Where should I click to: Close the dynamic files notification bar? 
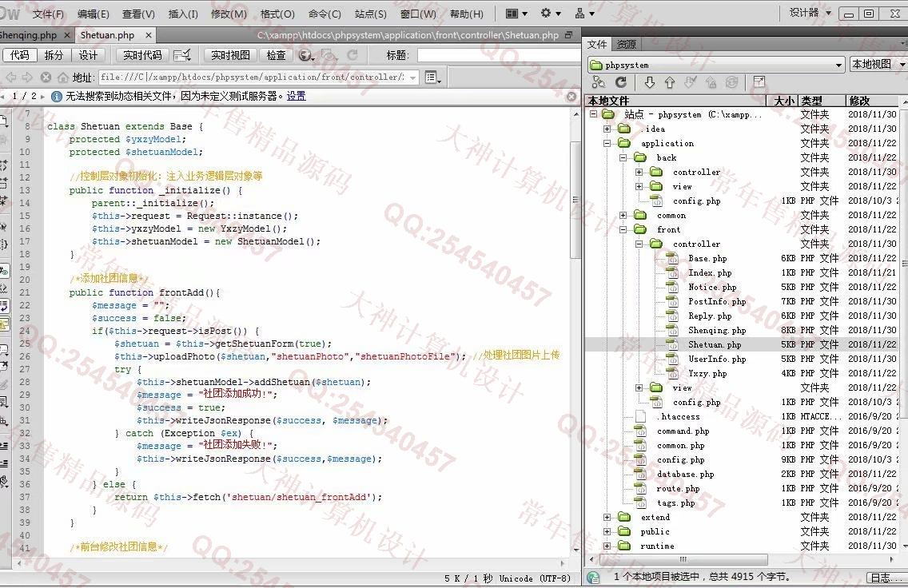pos(571,96)
